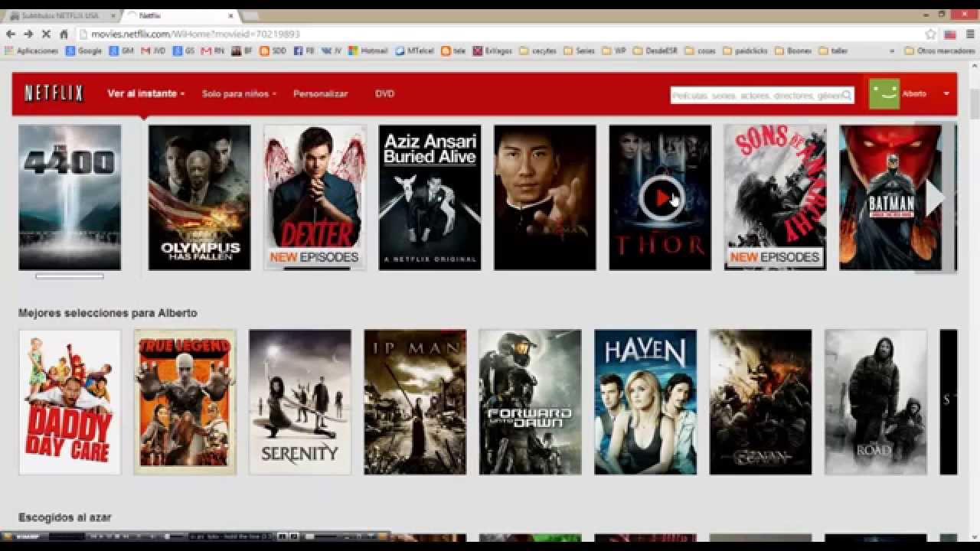Image resolution: width=980 pixels, height=551 pixels.
Task: Click the Netflix logo in the header
Action: [x=54, y=93]
